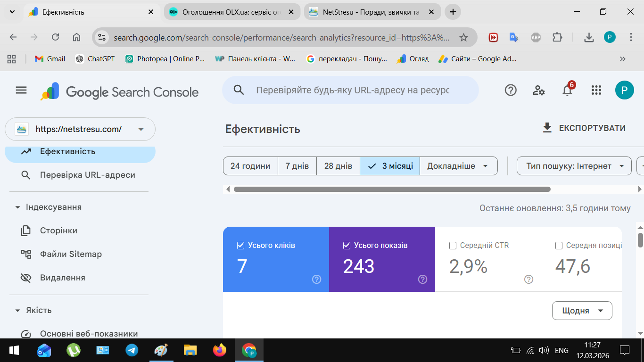Open the notifications bell icon
Viewport: 644px width, 362px height.
point(567,90)
